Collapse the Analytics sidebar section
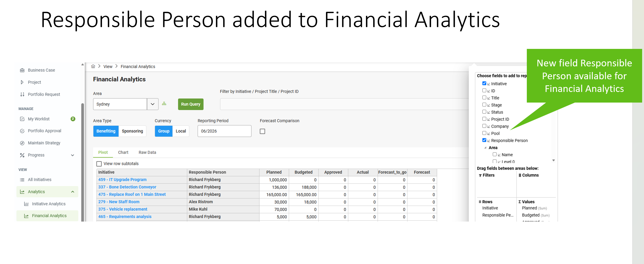This screenshot has height=264, width=644. click(72, 192)
